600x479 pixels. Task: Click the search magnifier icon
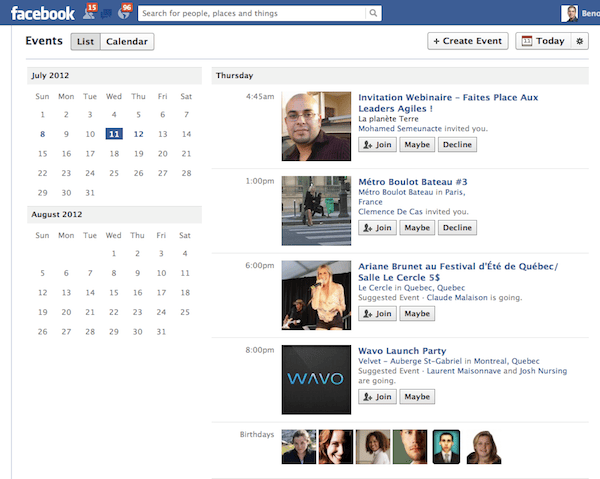tap(373, 13)
